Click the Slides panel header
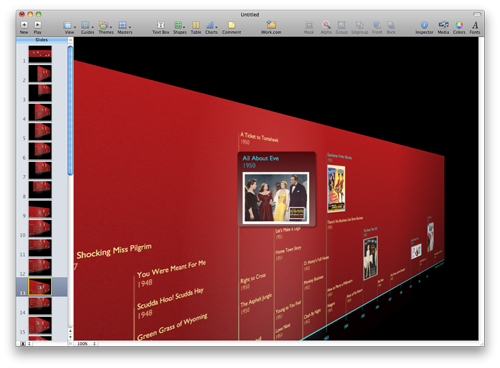 point(42,40)
